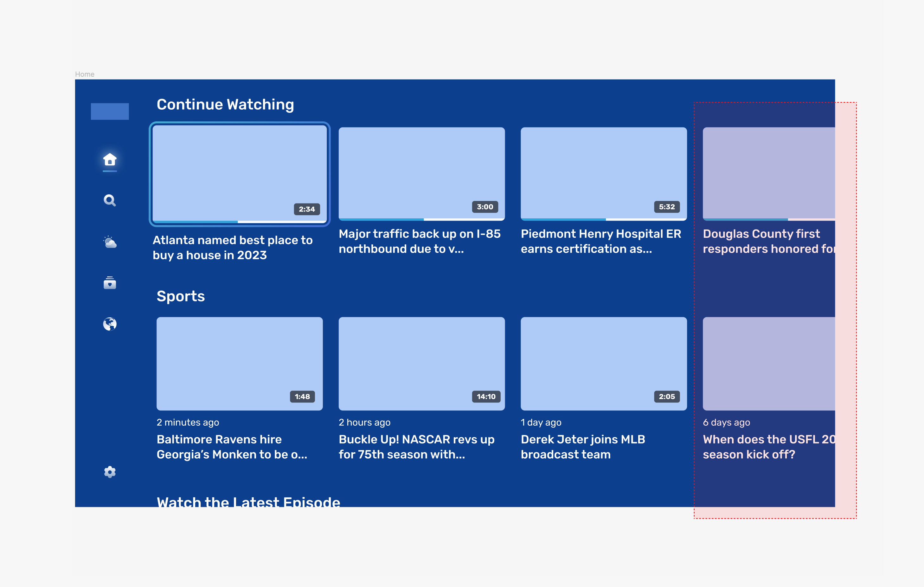Click the 'Atlanta named best place' title
This screenshot has width=924, height=587.
(x=233, y=248)
